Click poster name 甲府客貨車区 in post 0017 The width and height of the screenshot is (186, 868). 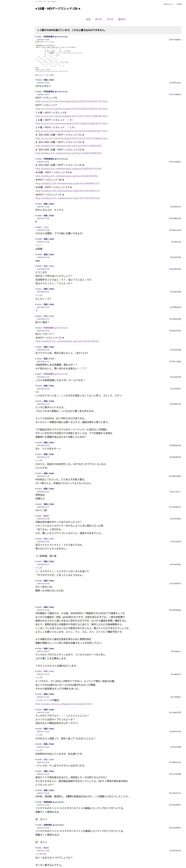49,374
